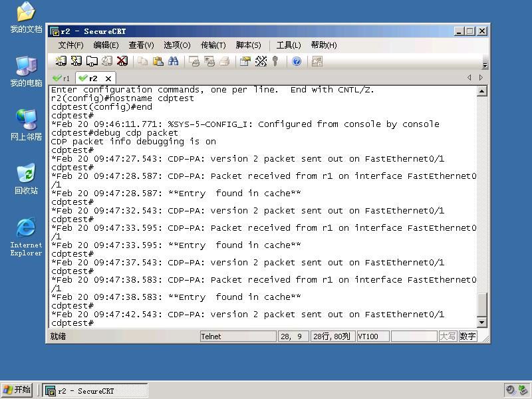Image resolution: width=532 pixels, height=399 pixels.
Task: Open the 选项(O) menu
Action: [177, 45]
